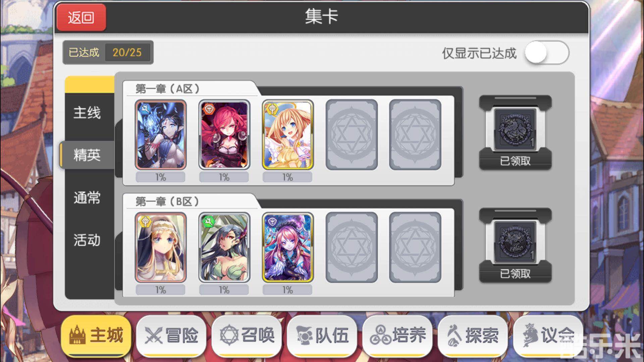This screenshot has height=362, width=644.
Task: Open the 活动 category tab
Action: (x=87, y=240)
